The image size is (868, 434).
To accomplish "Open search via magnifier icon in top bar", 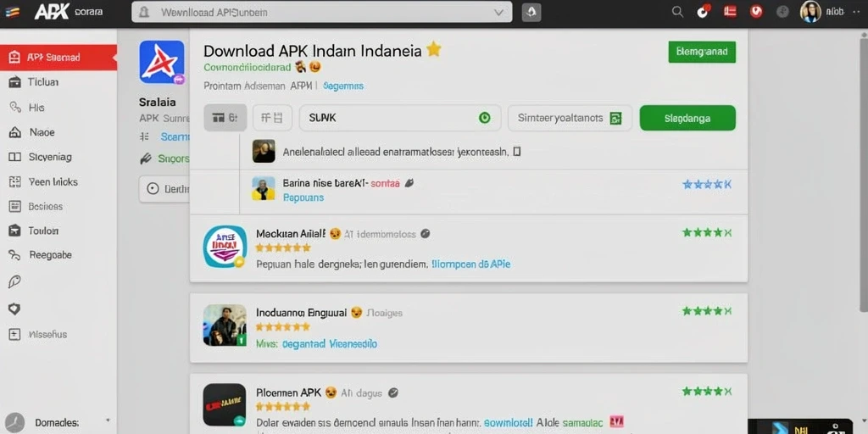I will tap(677, 12).
